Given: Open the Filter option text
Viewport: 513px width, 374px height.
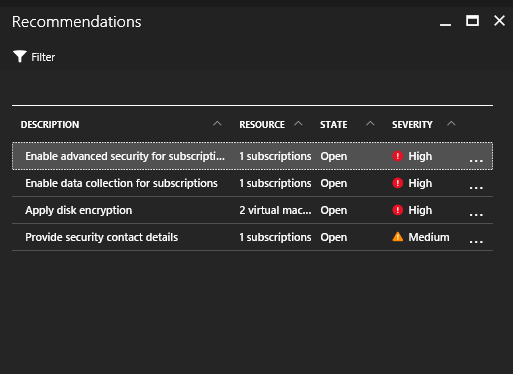Looking at the screenshot, I should [43, 57].
